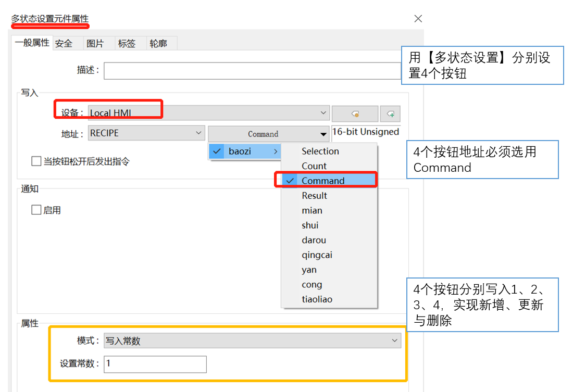Select the tiaoliao menu entry
The height and width of the screenshot is (392, 573).
coord(317,299)
